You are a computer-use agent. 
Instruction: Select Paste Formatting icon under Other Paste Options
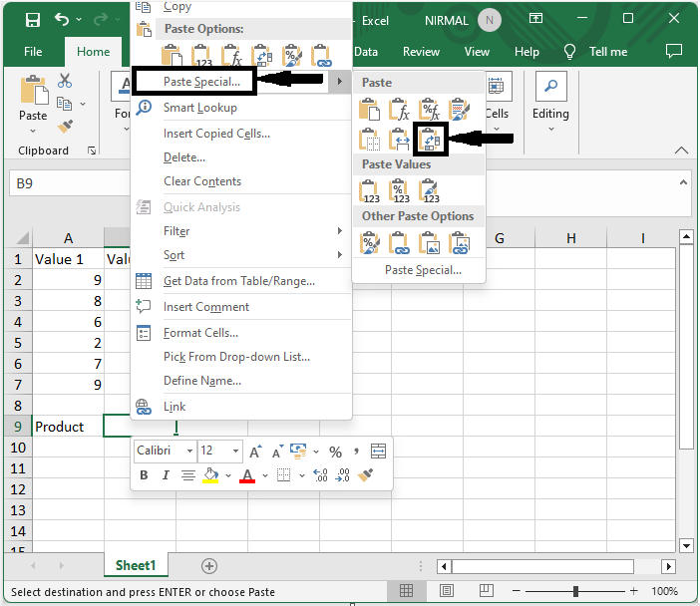coord(369,243)
